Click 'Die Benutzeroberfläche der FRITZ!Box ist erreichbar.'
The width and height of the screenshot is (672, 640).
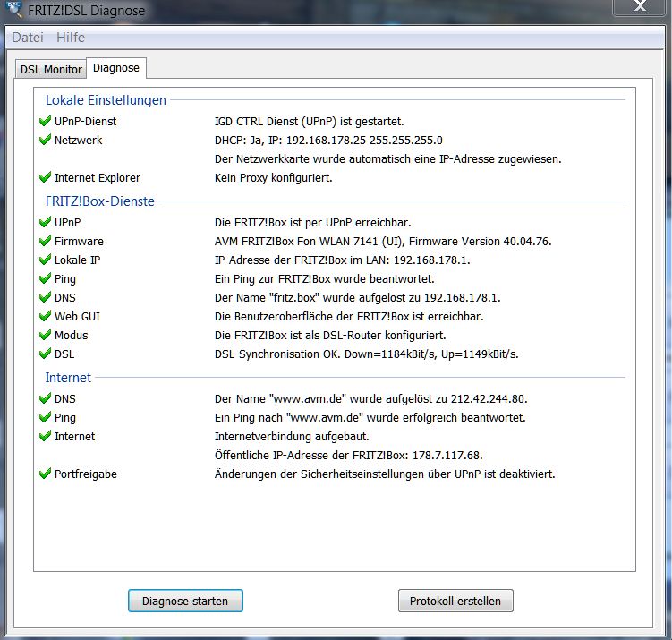(349, 317)
